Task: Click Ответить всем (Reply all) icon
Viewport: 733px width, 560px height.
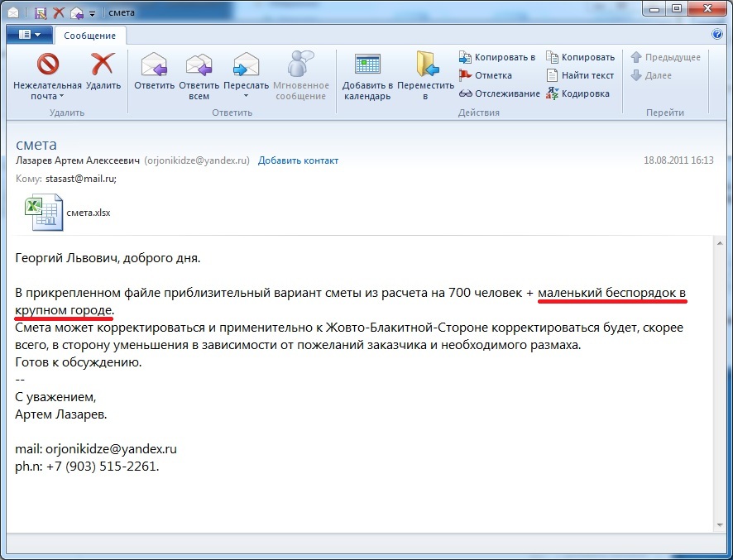Action: [199, 65]
